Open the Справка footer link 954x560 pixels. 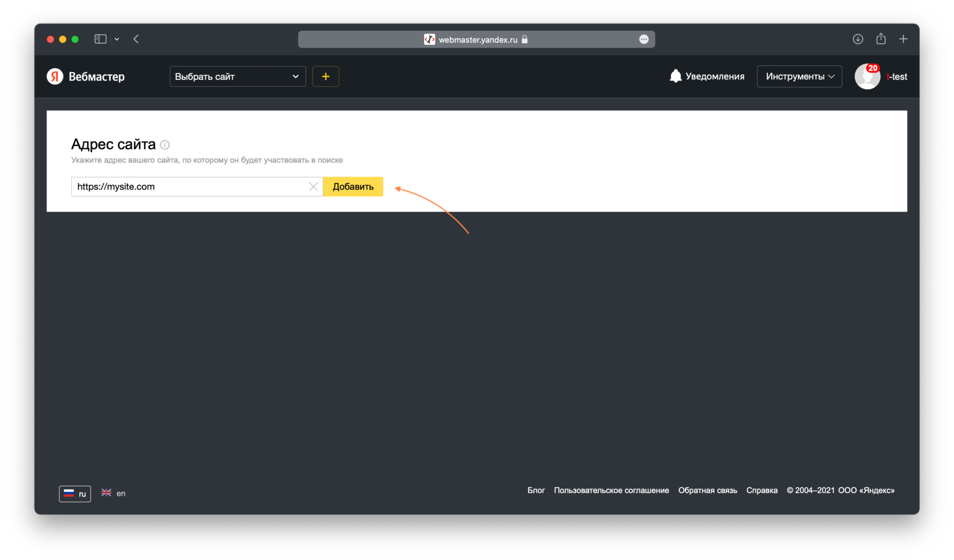click(x=762, y=490)
